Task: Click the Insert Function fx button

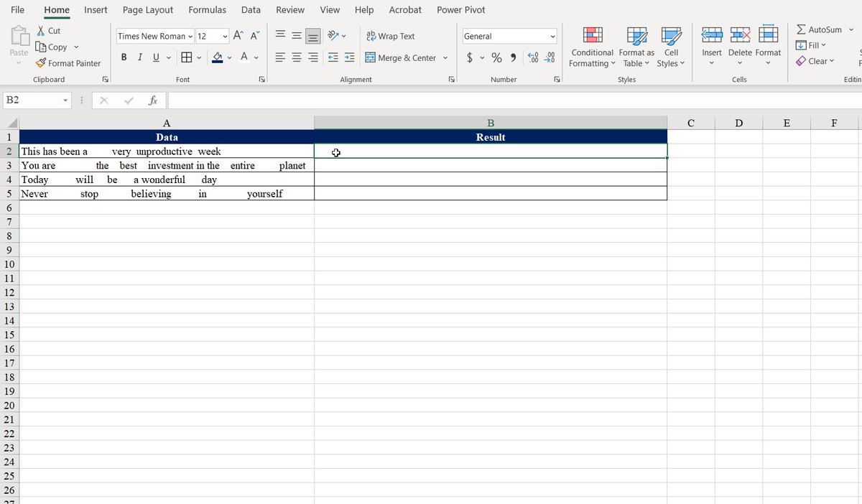Action: [x=152, y=101]
